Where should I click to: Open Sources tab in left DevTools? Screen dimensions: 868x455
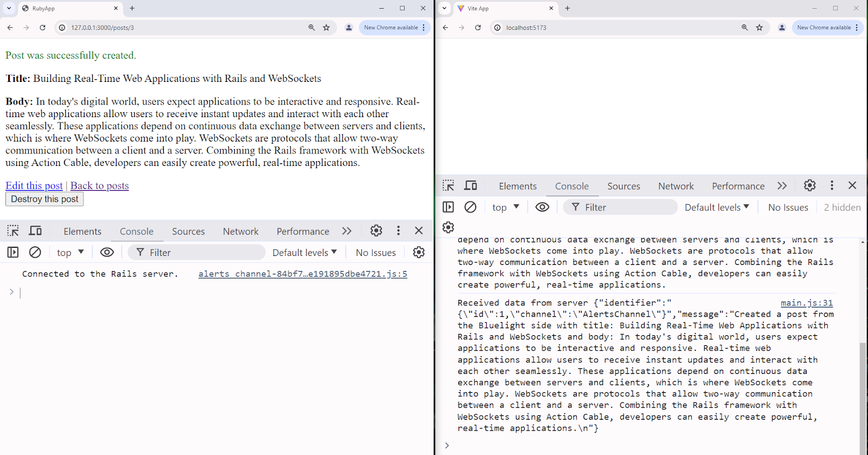pos(188,232)
